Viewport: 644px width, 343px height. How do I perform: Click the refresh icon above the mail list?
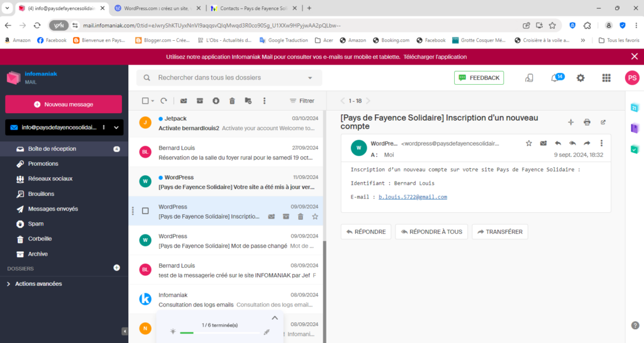click(x=164, y=101)
